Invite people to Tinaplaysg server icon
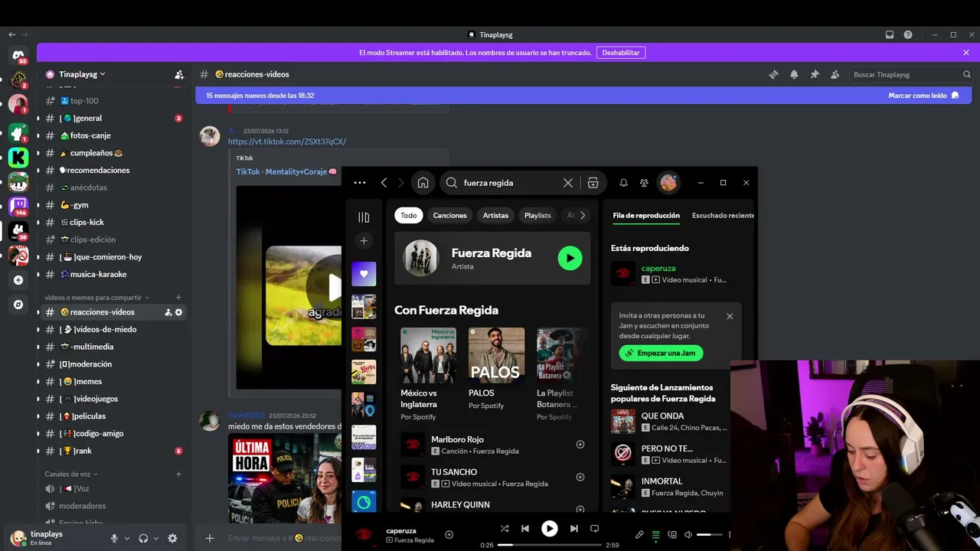The width and height of the screenshot is (980, 551). point(179,74)
